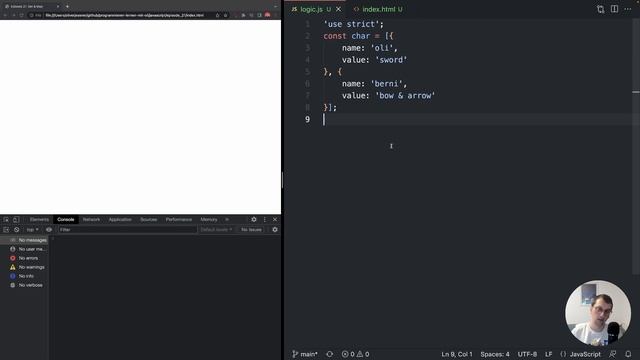Toggle the console sidebar

pyautogui.click(x=6, y=230)
